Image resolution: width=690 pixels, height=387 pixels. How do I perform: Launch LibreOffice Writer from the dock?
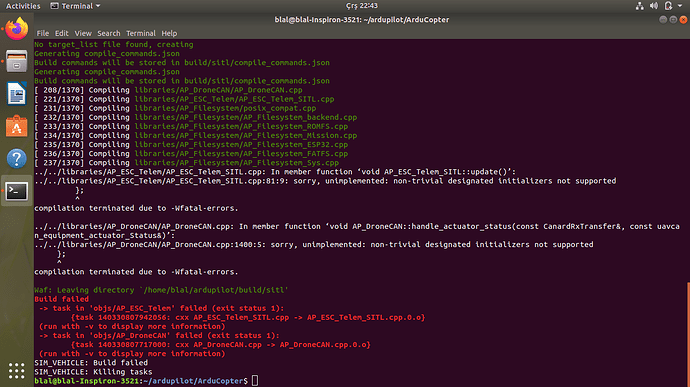pyautogui.click(x=16, y=94)
